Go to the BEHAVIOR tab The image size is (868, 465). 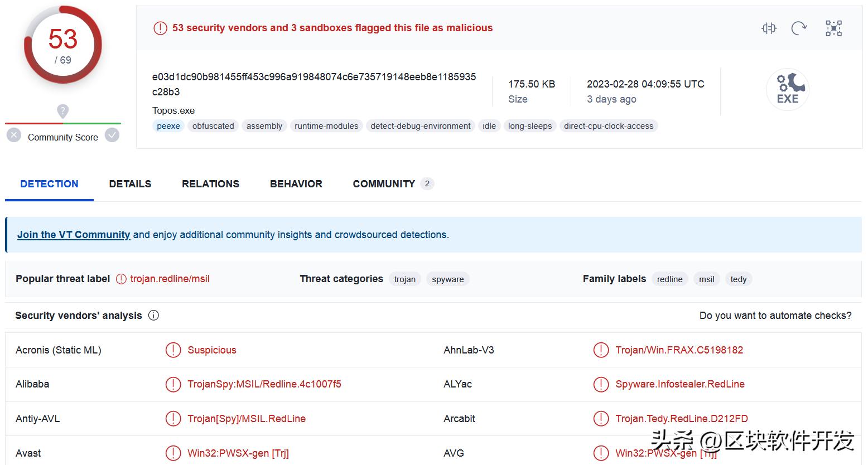click(296, 184)
